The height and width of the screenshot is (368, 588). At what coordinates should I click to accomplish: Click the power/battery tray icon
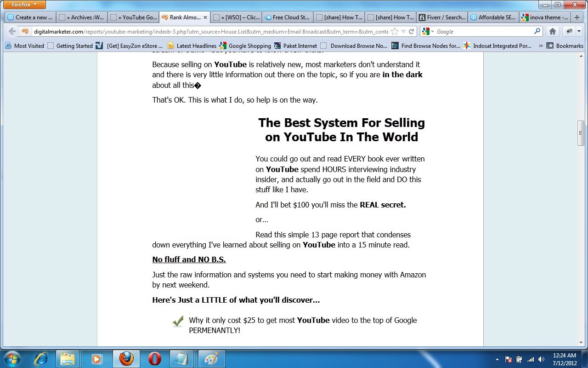pyautogui.click(x=520, y=359)
